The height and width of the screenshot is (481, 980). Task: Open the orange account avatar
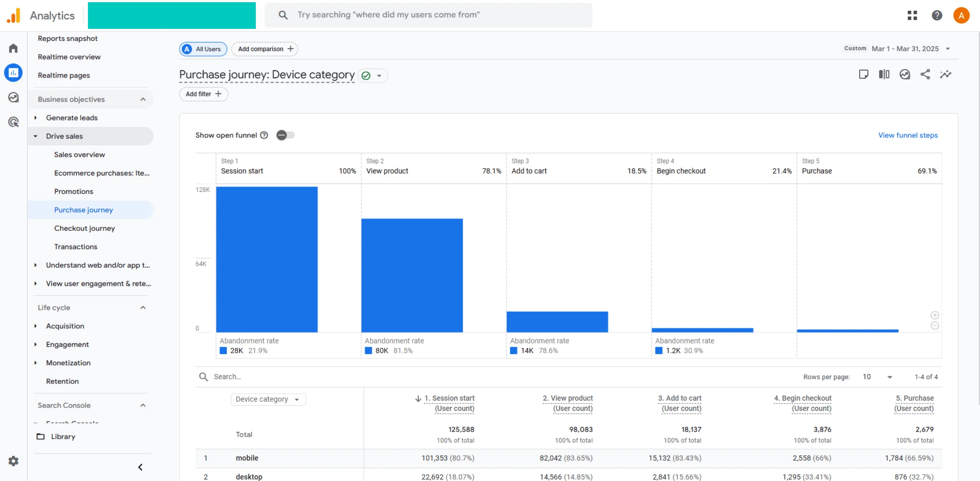pyautogui.click(x=961, y=16)
